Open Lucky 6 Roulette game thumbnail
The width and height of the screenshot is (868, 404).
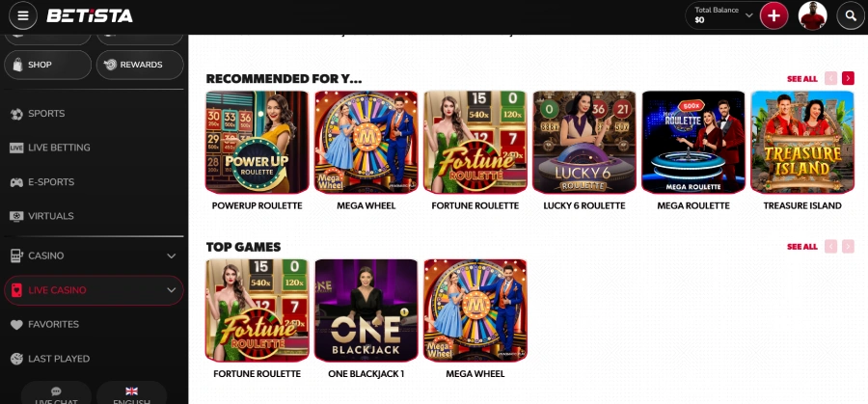(584, 143)
